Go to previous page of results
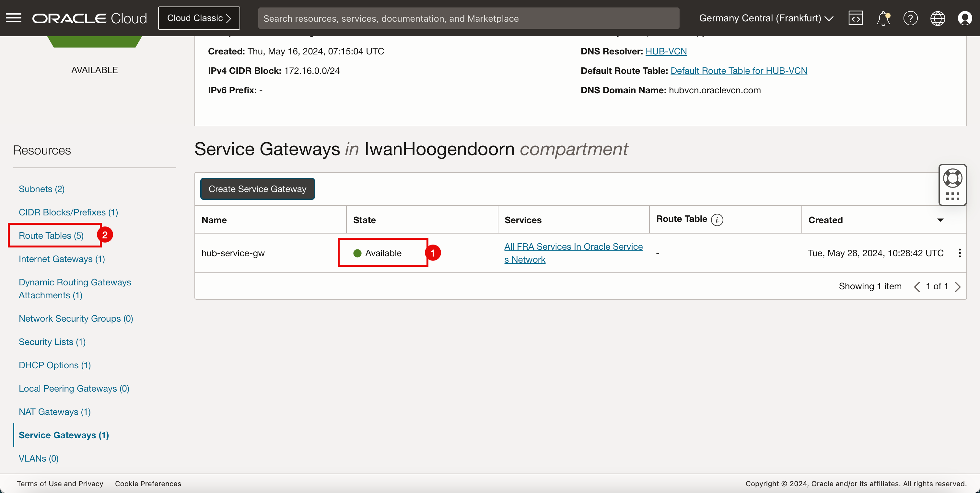This screenshot has height=493, width=980. (917, 287)
